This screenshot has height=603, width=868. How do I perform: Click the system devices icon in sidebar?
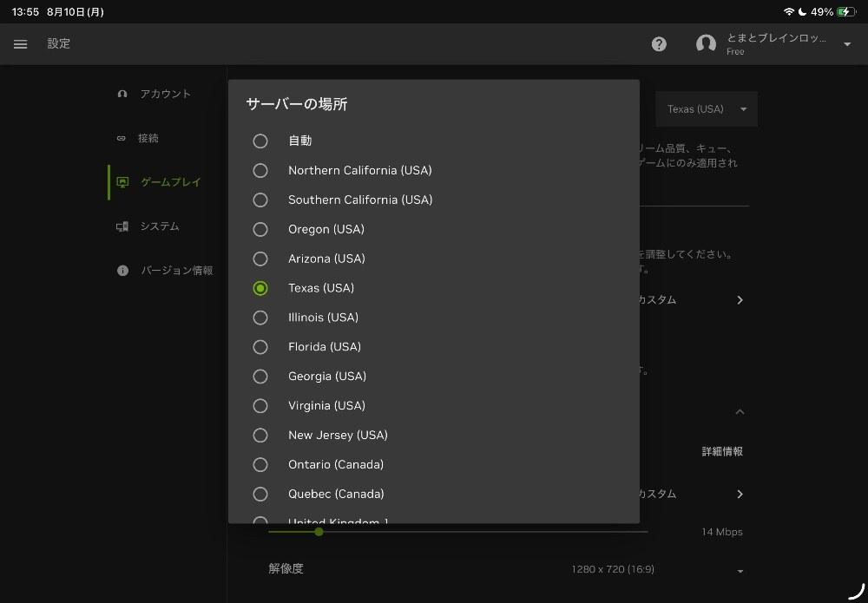122,226
